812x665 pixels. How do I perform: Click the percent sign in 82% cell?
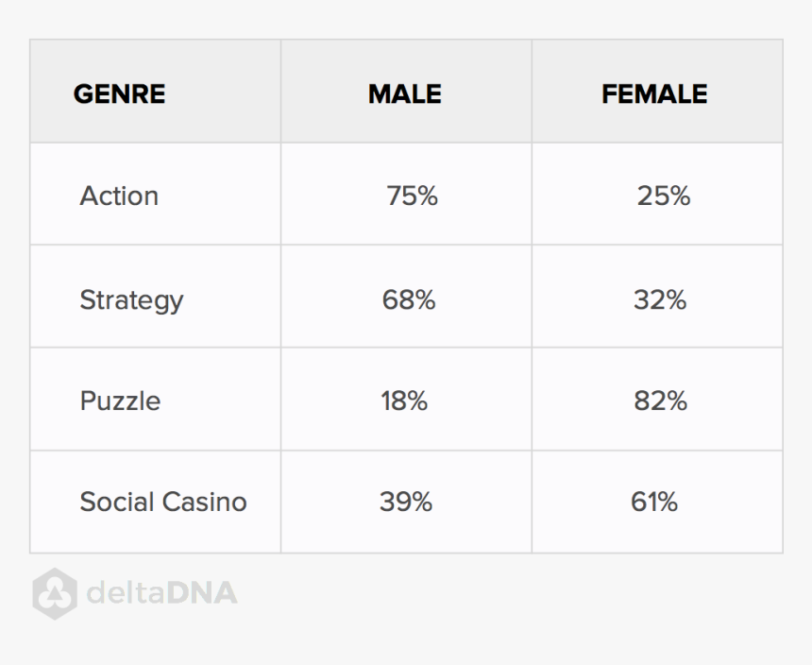675,401
